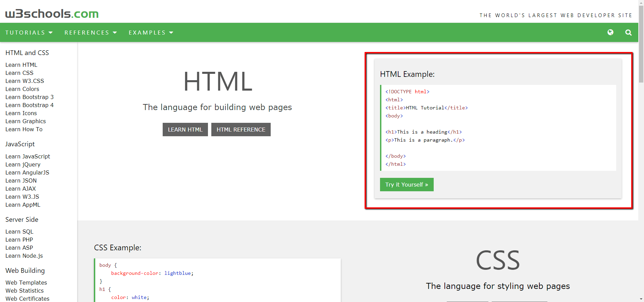The height and width of the screenshot is (302, 644).
Task: Open Web Certificates sidebar link
Action: click(28, 299)
